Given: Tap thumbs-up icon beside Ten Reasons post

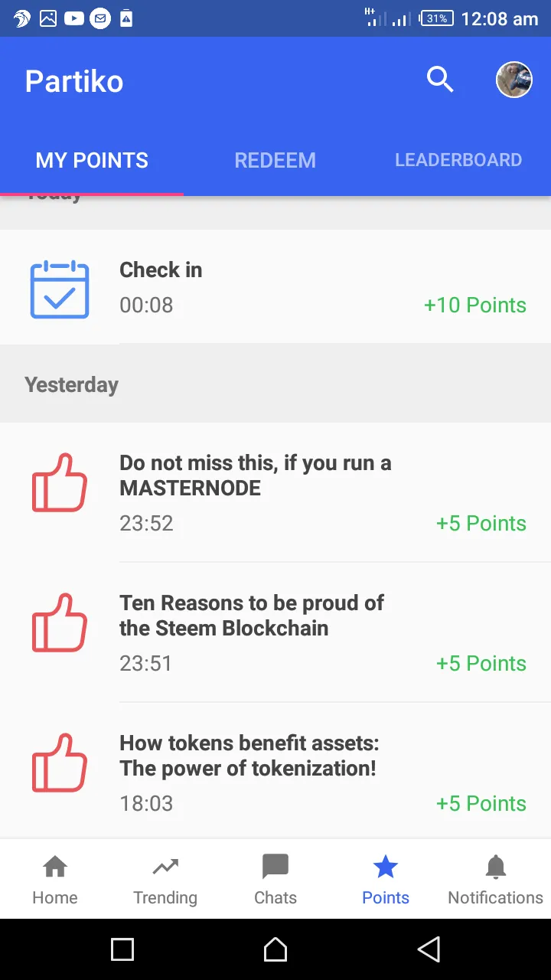Looking at the screenshot, I should tap(60, 622).
